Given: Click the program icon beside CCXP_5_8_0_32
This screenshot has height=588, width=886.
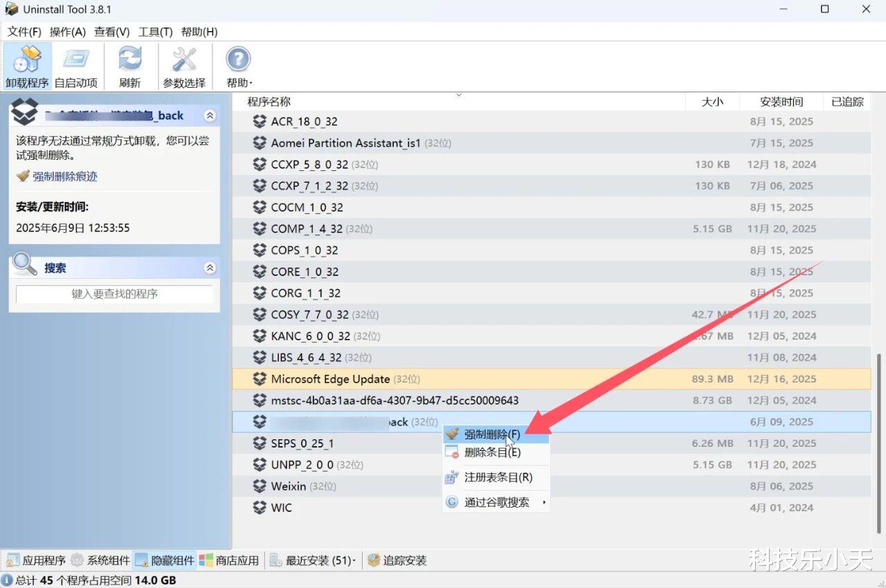Looking at the screenshot, I should pyautogui.click(x=260, y=165).
